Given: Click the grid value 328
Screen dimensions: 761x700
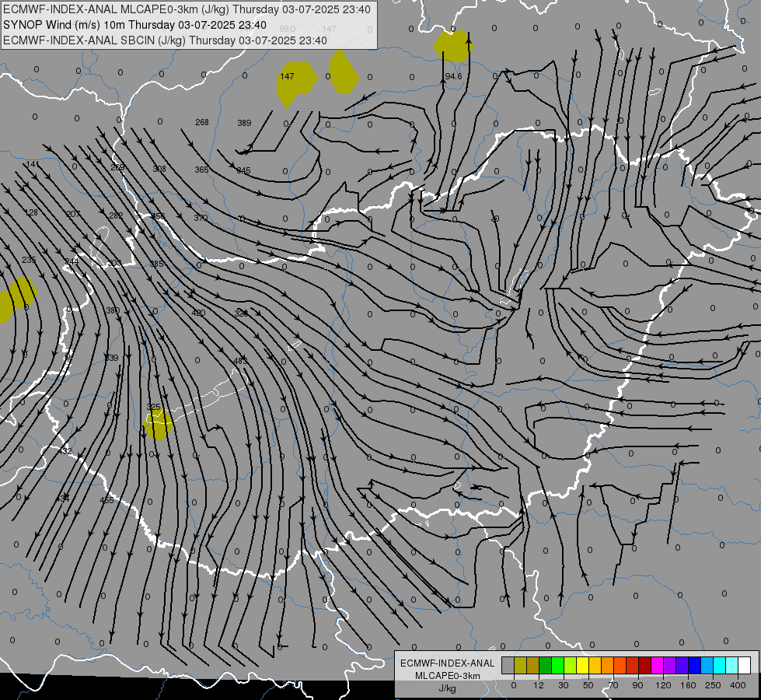Looking at the screenshot, I should 241,313.
